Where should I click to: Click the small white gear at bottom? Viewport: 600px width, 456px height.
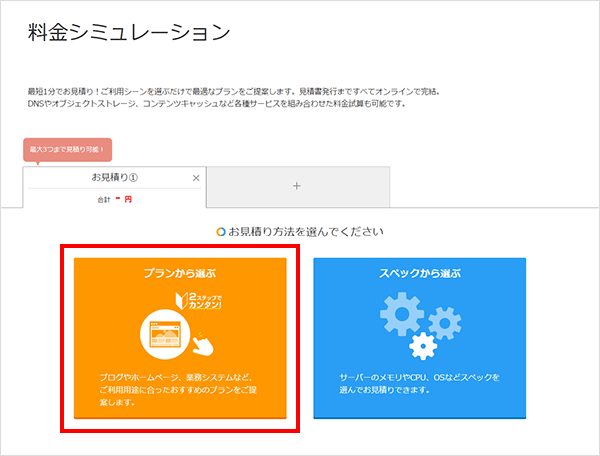click(x=423, y=346)
